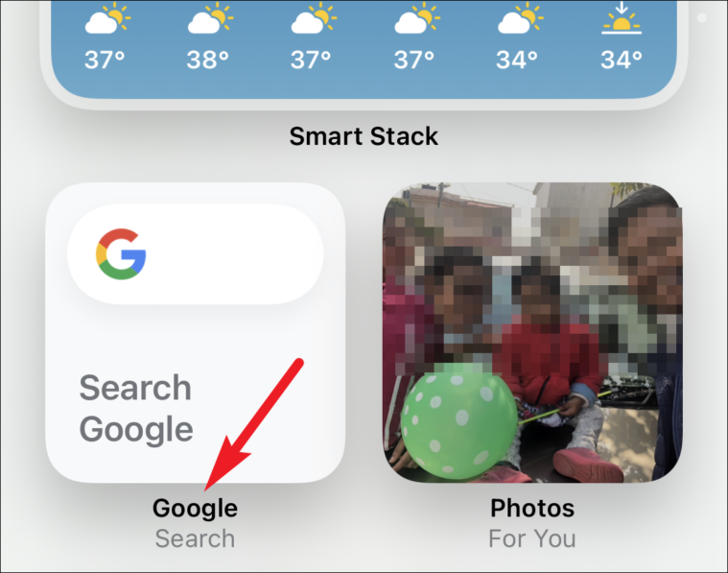Tap the partly cloudy icon above 38°
Viewport: 728px width, 573px height.
pyautogui.click(x=210, y=17)
